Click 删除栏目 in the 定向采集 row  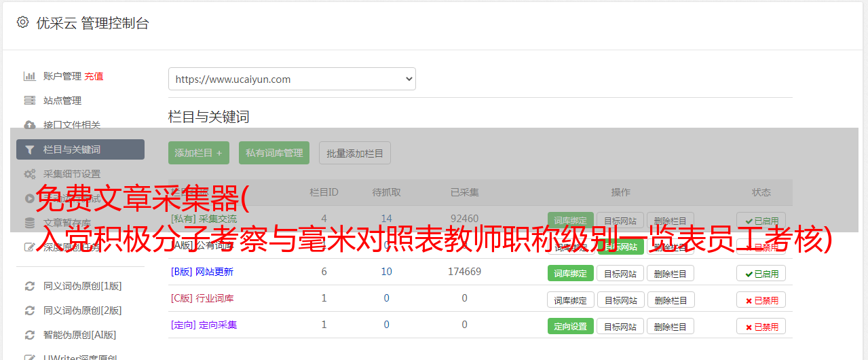pos(671,326)
